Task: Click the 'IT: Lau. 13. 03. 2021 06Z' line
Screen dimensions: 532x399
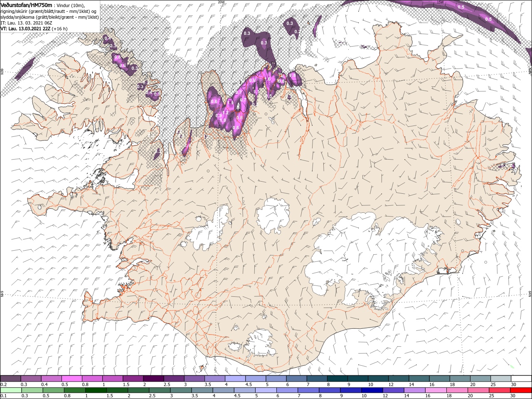Action: [x=26, y=23]
